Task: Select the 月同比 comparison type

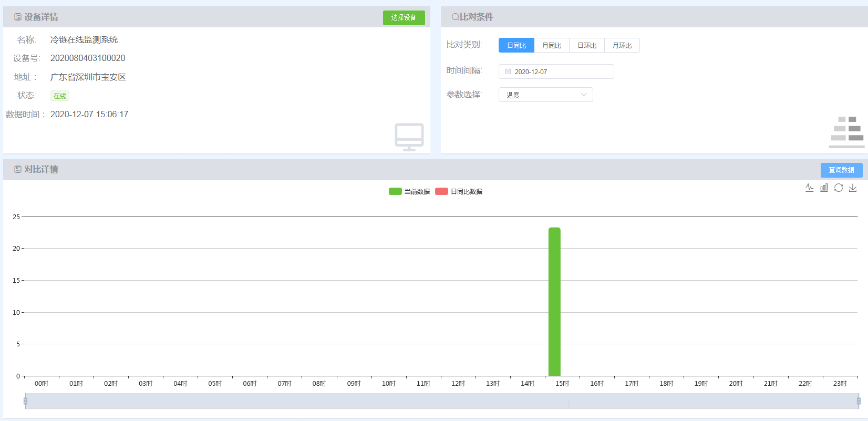Action: click(551, 46)
